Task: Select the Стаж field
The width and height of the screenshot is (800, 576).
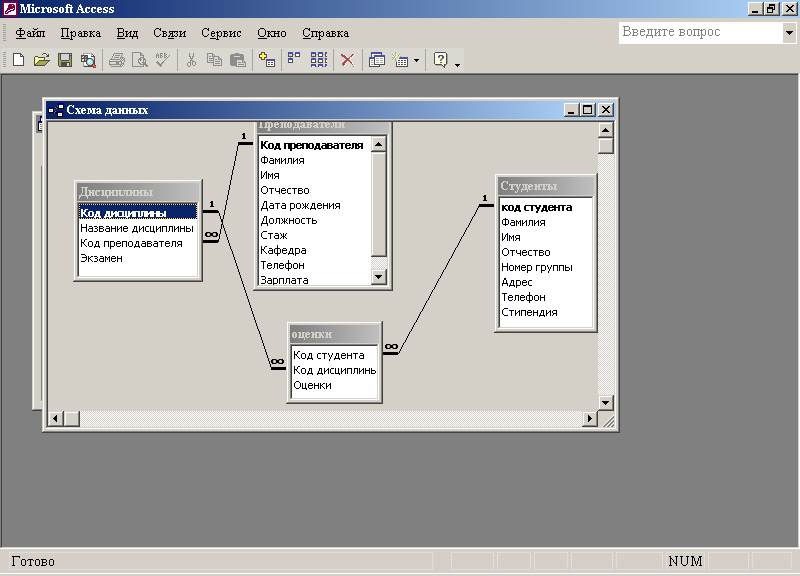Action: 315,235
